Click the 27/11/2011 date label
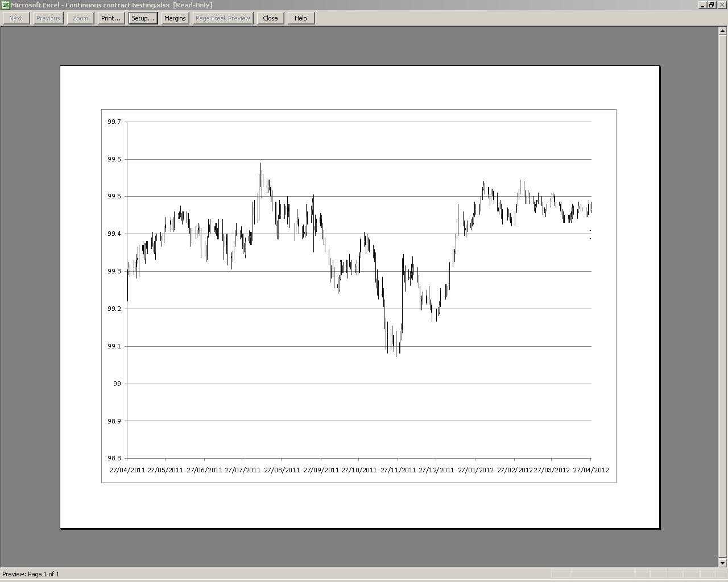Image resolution: width=728 pixels, height=582 pixels. point(398,470)
